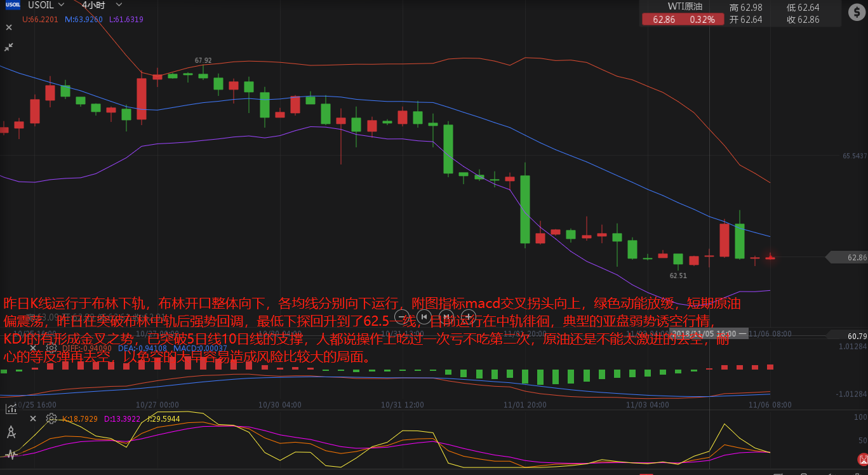This screenshot has width=868, height=475.
Task: Open the indicators chart icon
Action: 10,408
